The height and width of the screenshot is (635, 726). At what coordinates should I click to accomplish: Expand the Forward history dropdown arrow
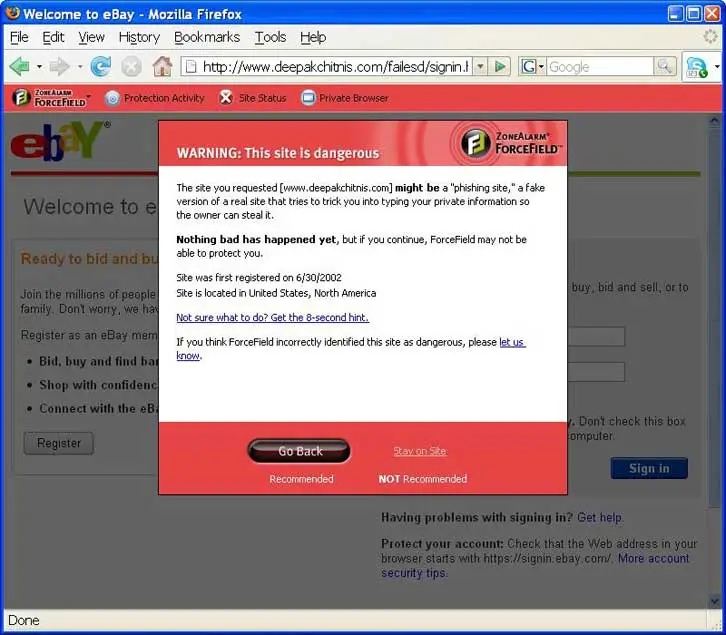click(80, 67)
